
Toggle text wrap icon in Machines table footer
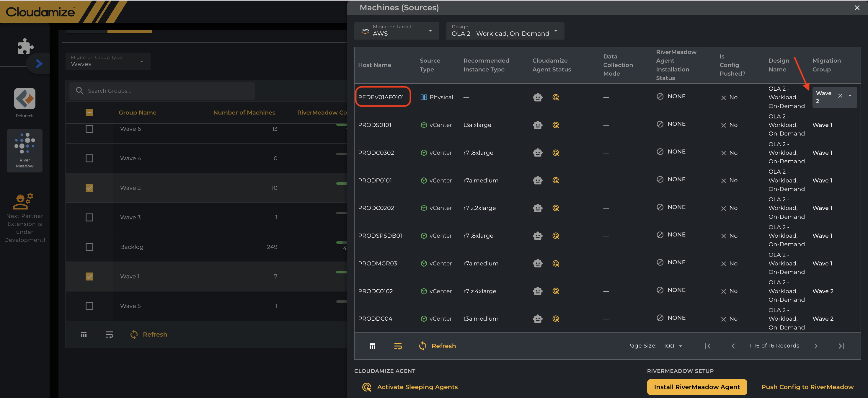coord(398,346)
